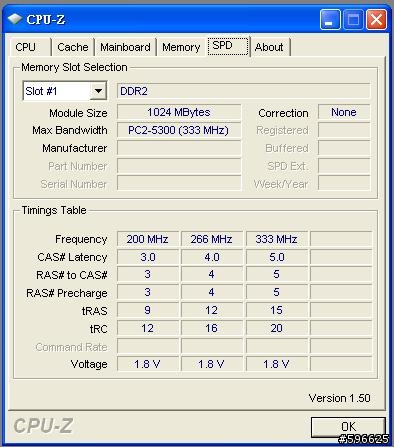Click the CPU-Z diamond title bar icon
The image size is (394, 447).
[15, 19]
